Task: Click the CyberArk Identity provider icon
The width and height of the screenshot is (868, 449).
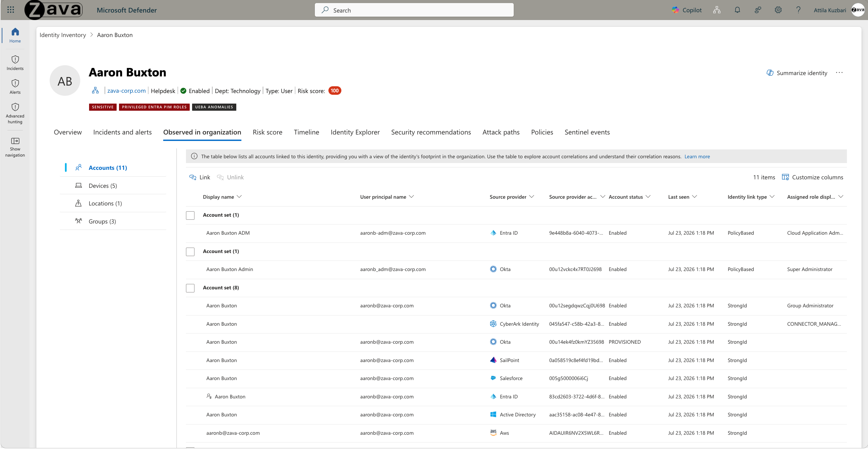Action: (x=493, y=324)
